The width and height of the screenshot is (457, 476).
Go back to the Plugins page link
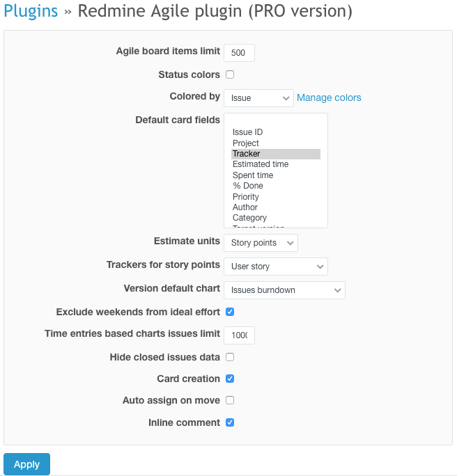tap(31, 12)
